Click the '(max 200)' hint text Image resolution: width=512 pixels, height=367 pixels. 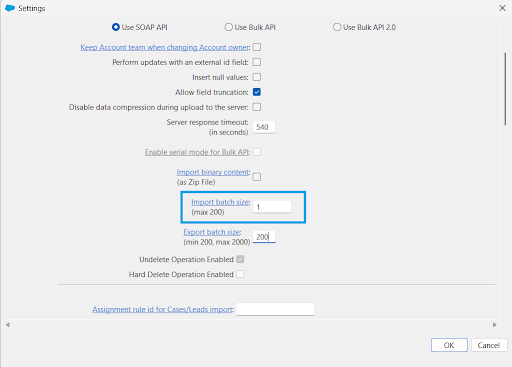click(x=208, y=212)
